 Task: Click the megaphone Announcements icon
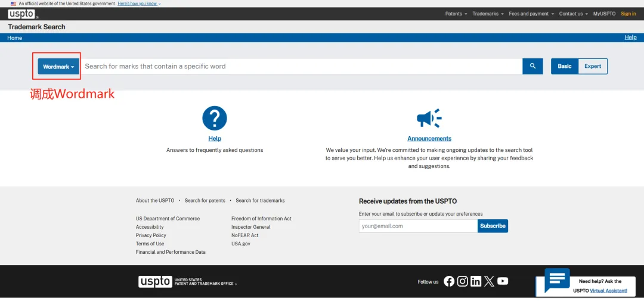point(429,118)
